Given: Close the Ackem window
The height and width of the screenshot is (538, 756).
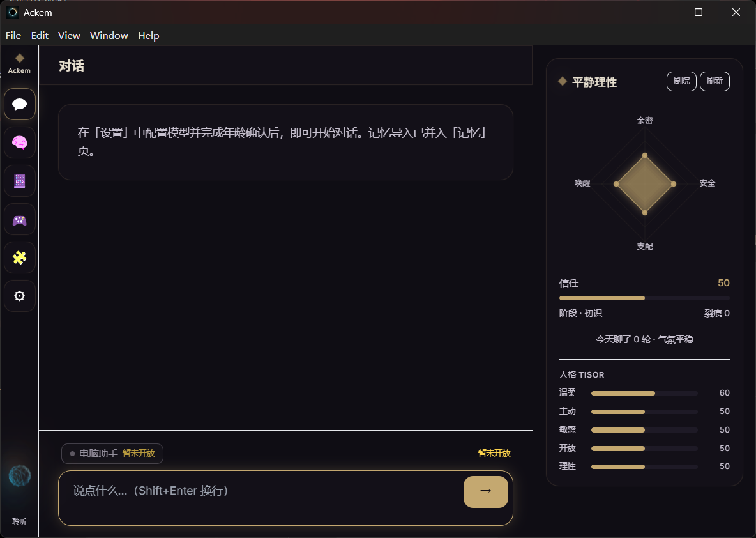Looking at the screenshot, I should [736, 12].
